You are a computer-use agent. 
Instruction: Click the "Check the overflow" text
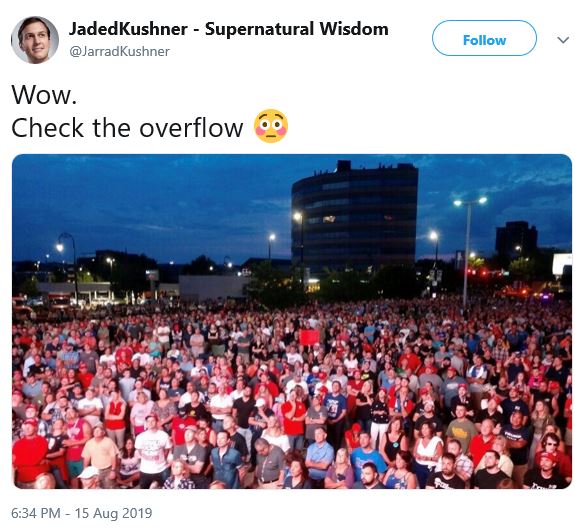[x=127, y=128]
